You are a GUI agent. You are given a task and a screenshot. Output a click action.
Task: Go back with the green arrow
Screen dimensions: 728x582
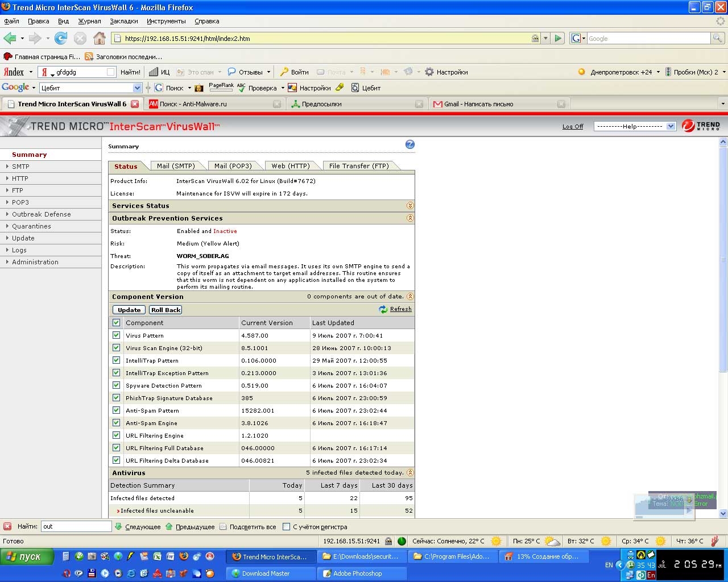(x=10, y=38)
